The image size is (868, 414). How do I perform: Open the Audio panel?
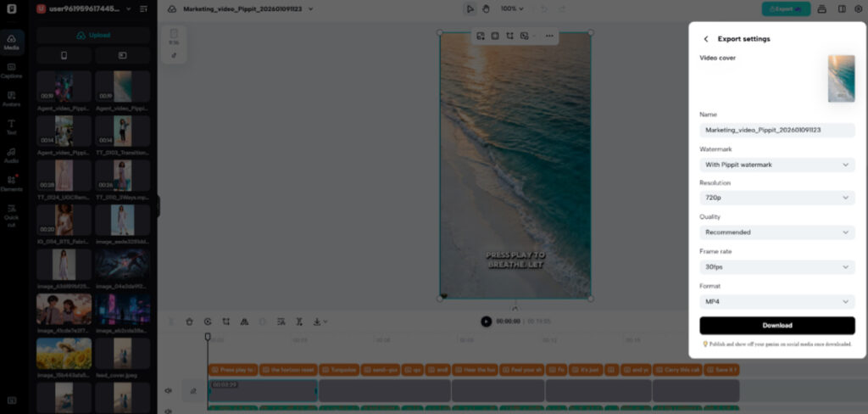pyautogui.click(x=12, y=154)
